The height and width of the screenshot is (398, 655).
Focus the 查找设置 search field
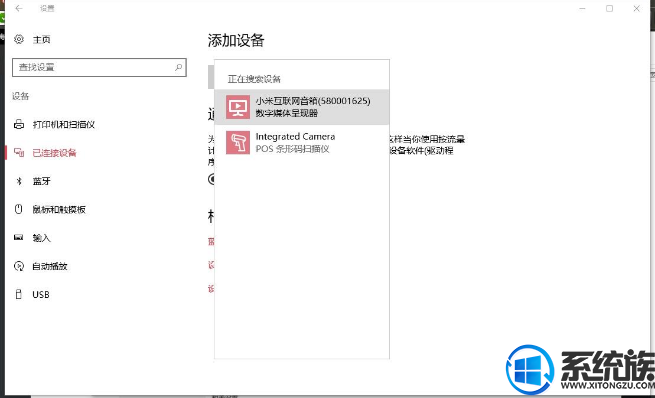tap(99, 67)
